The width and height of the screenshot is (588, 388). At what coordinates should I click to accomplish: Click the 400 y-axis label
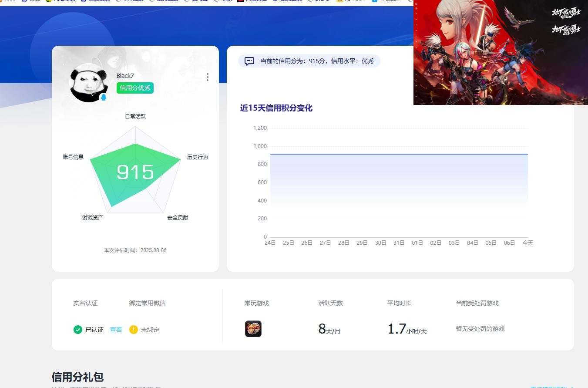click(262, 201)
